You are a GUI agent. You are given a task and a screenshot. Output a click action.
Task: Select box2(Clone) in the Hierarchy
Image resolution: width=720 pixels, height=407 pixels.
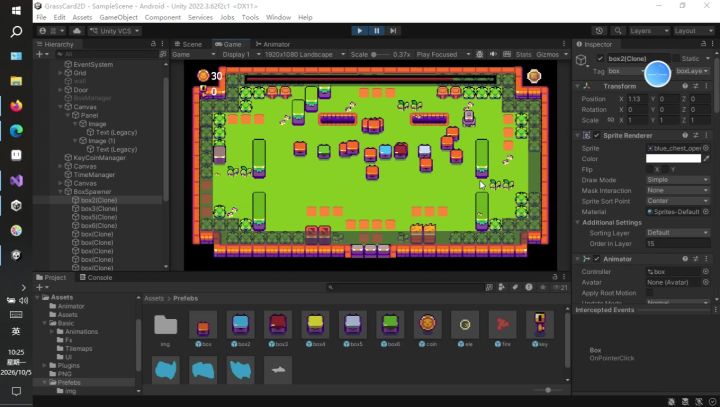click(x=99, y=200)
